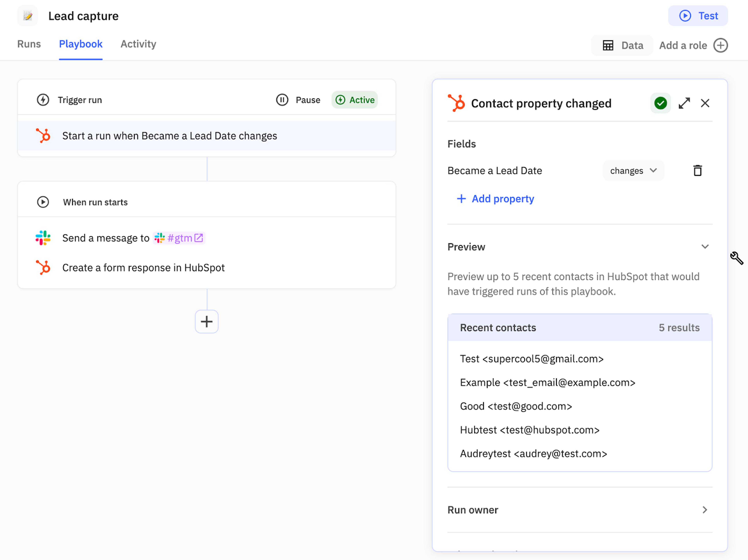Open the #gtm Slack channel link
Screen dimensions: 748x560
point(179,238)
